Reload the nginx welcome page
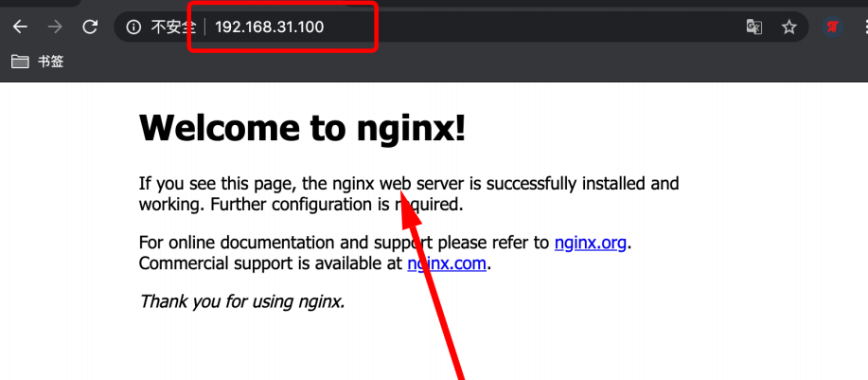This screenshot has height=380, width=868. 91,27
